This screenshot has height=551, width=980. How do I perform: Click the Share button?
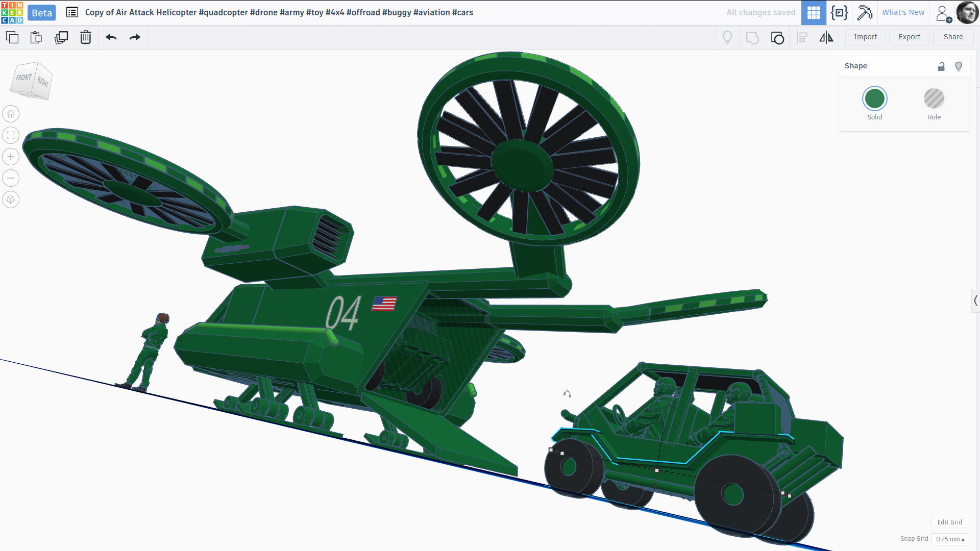click(x=953, y=37)
